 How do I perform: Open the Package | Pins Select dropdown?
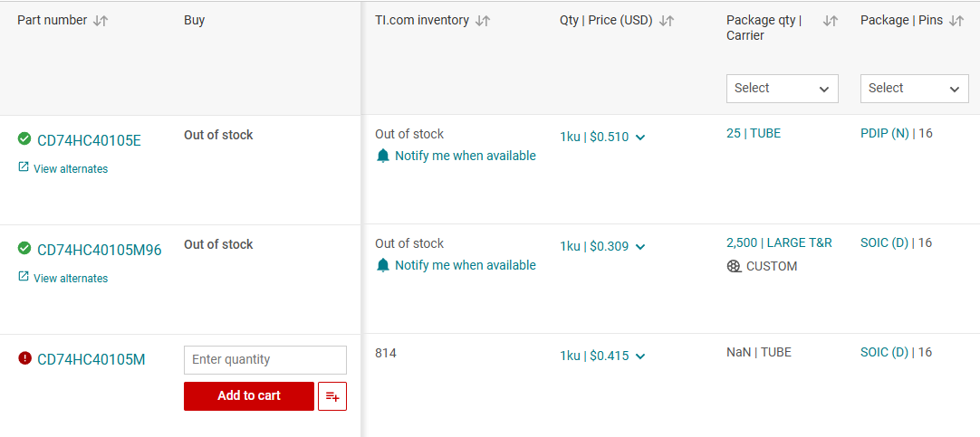click(x=915, y=88)
